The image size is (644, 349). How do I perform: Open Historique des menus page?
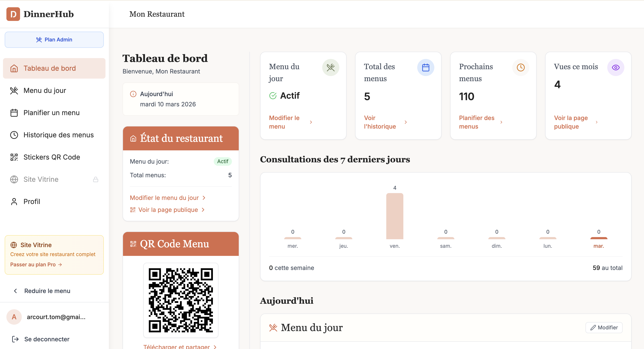pos(54,135)
